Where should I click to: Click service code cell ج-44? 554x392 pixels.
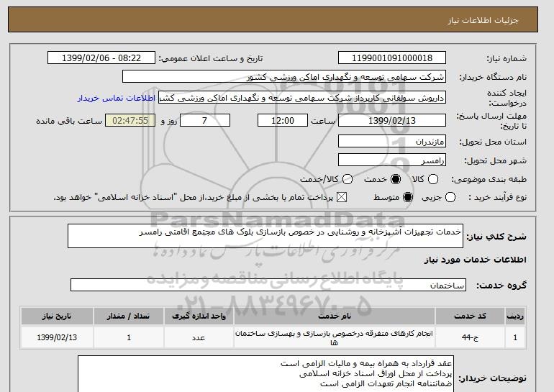[x=470, y=337]
